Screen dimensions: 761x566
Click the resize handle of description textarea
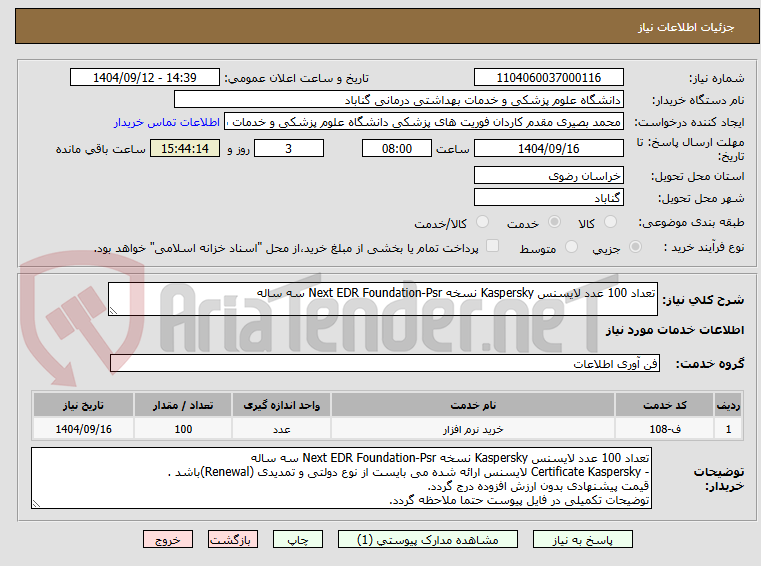[x=113, y=311]
